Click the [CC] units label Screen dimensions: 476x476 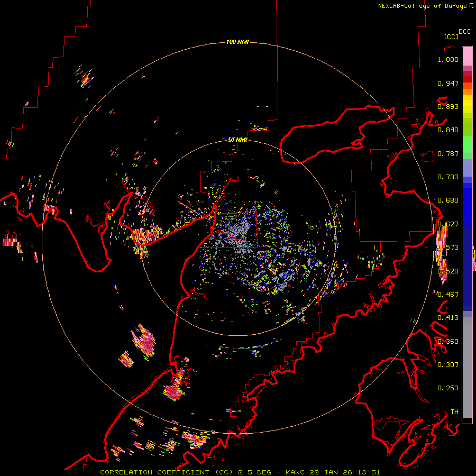click(x=452, y=36)
